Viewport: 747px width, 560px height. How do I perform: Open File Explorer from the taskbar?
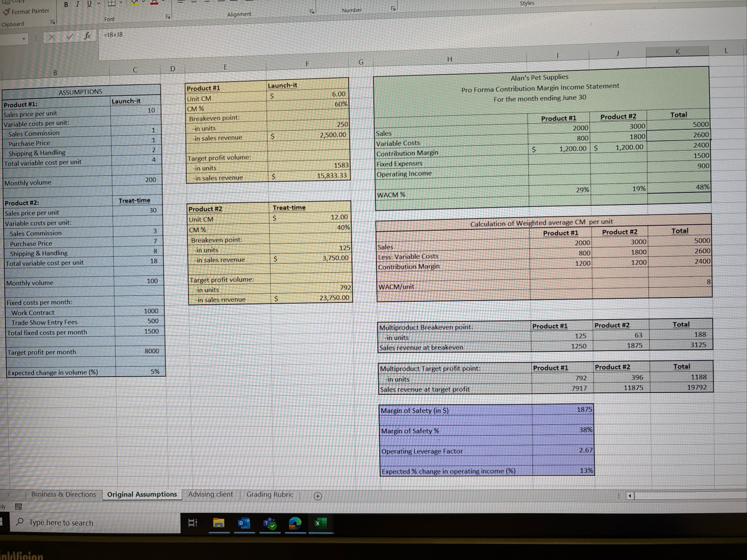point(219,523)
